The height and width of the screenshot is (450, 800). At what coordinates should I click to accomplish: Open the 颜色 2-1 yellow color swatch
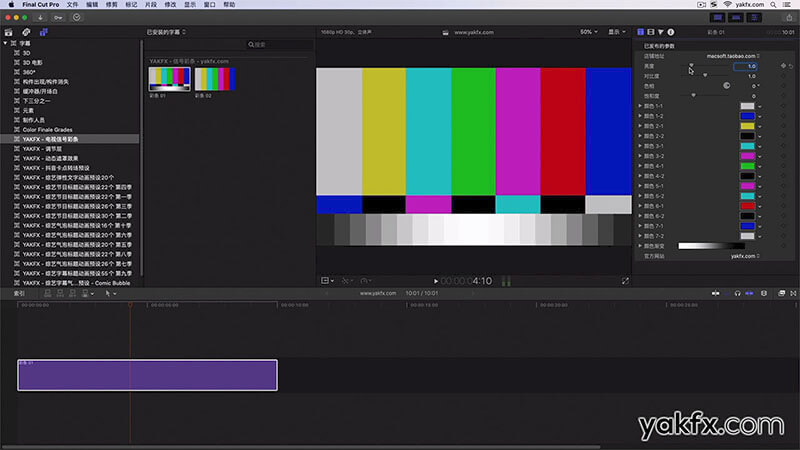(747, 126)
